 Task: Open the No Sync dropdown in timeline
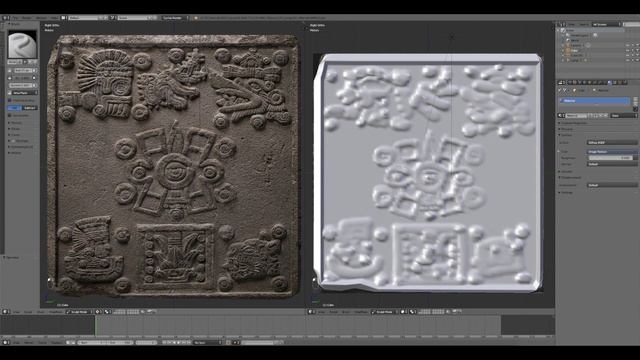tap(208, 343)
